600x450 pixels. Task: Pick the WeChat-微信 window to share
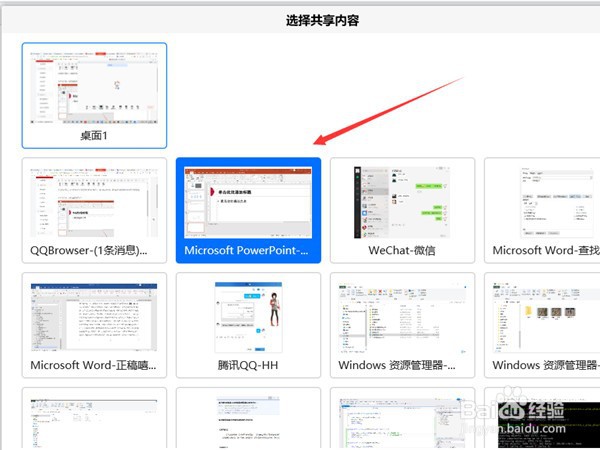pyautogui.click(x=402, y=210)
